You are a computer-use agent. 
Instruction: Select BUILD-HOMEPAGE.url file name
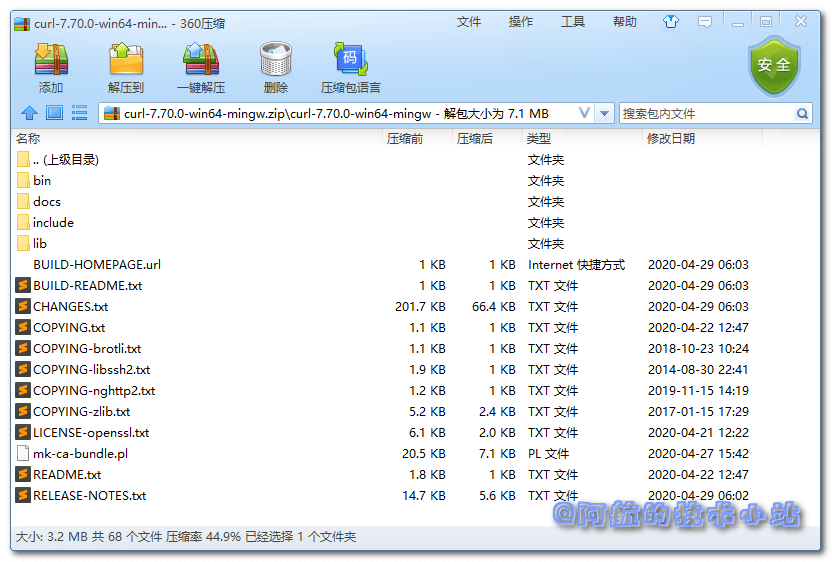point(97,264)
